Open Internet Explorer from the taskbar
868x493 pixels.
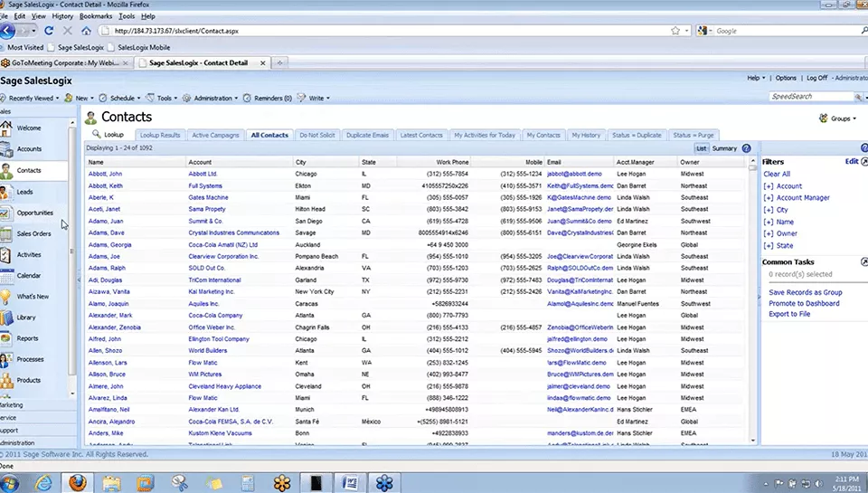point(43,483)
